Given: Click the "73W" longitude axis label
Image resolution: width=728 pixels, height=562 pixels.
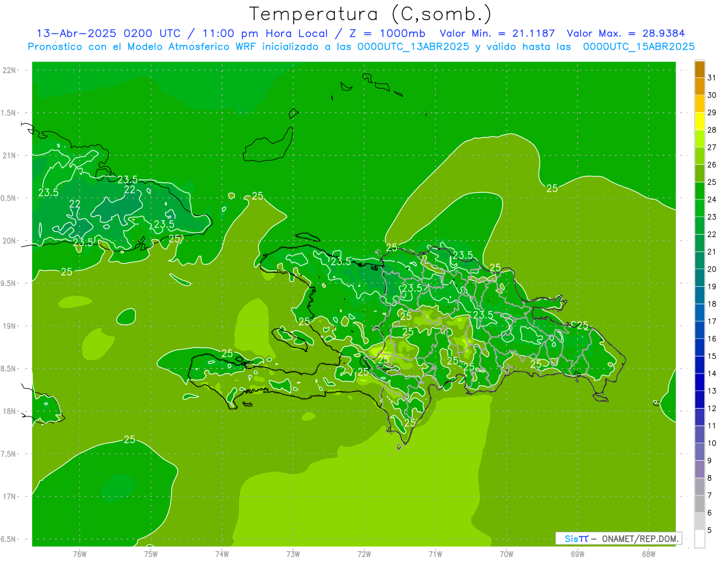Looking at the screenshot, I should [293, 554].
